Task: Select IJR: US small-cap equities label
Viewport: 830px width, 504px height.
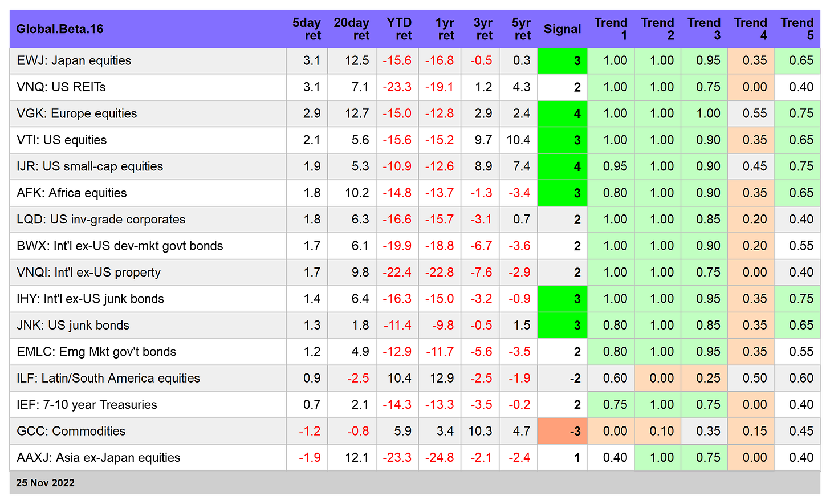Action: tap(90, 166)
